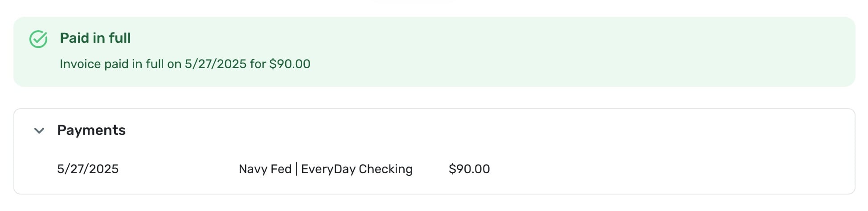Click the vertical bar separator after Navy Fed

pyautogui.click(x=296, y=169)
